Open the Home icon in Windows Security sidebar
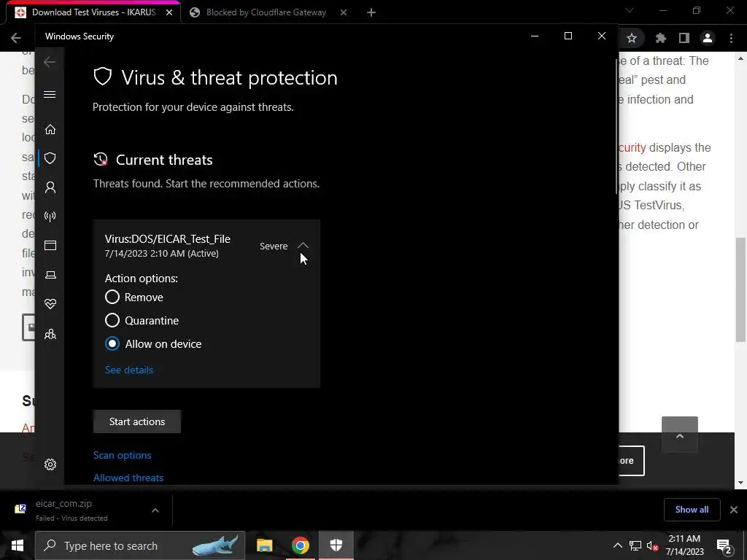 [50, 130]
